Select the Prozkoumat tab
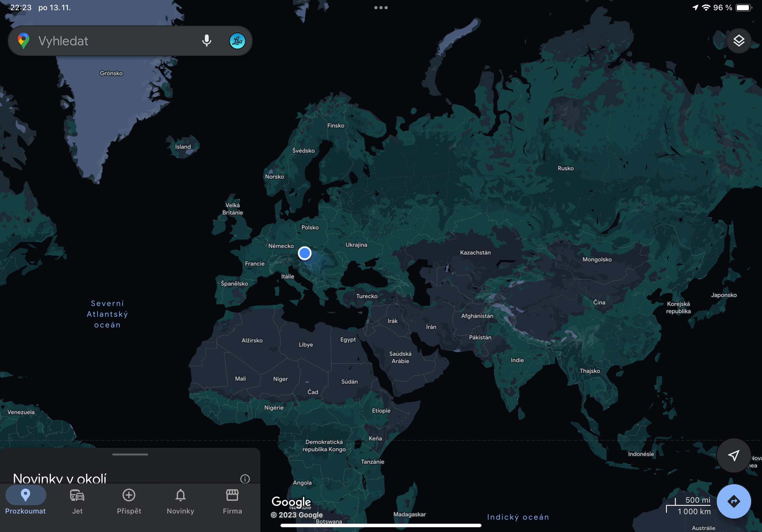Screen dimensions: 762x532 click(26, 501)
